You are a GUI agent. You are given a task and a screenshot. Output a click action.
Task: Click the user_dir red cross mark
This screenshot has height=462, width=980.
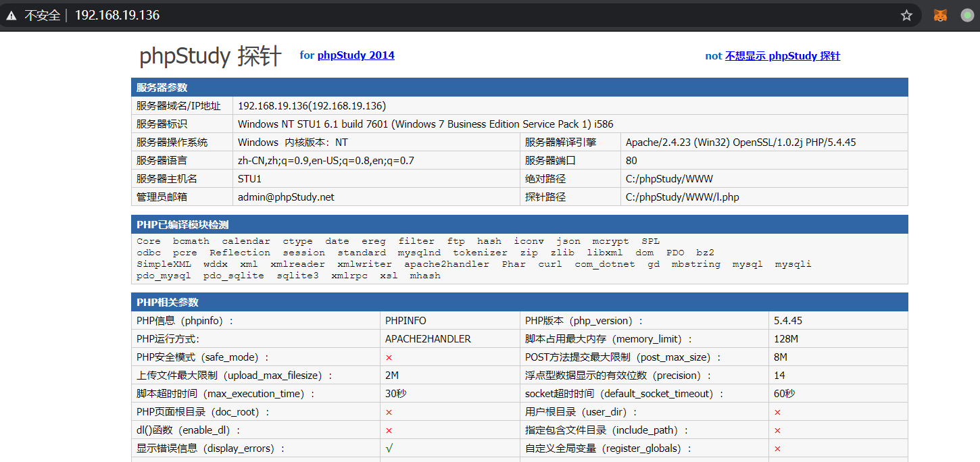click(x=777, y=412)
